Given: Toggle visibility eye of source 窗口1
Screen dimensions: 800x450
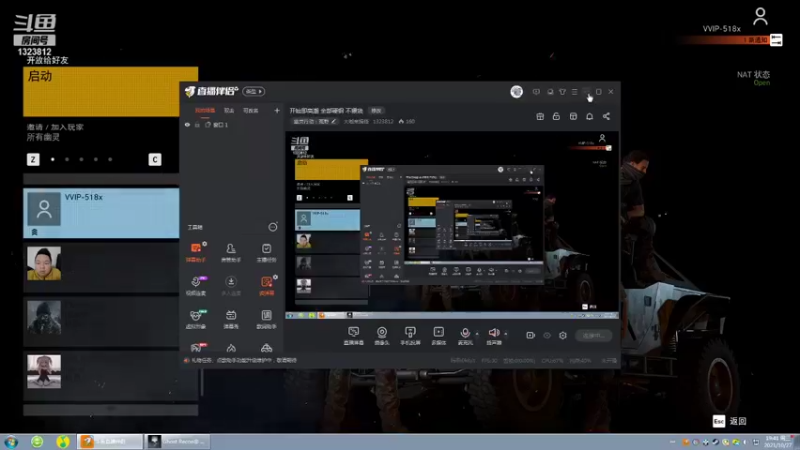Looking at the screenshot, I should (187, 124).
